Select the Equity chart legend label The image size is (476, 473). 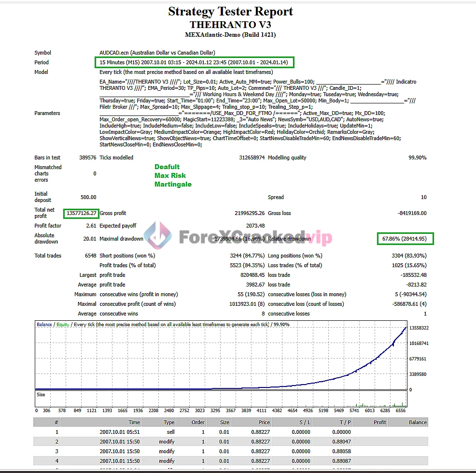point(64,324)
